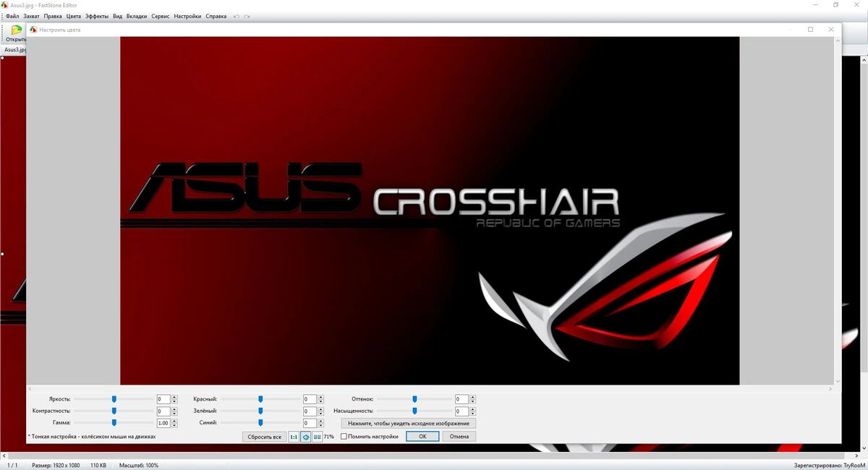Open the Эффекты menu

[97, 16]
